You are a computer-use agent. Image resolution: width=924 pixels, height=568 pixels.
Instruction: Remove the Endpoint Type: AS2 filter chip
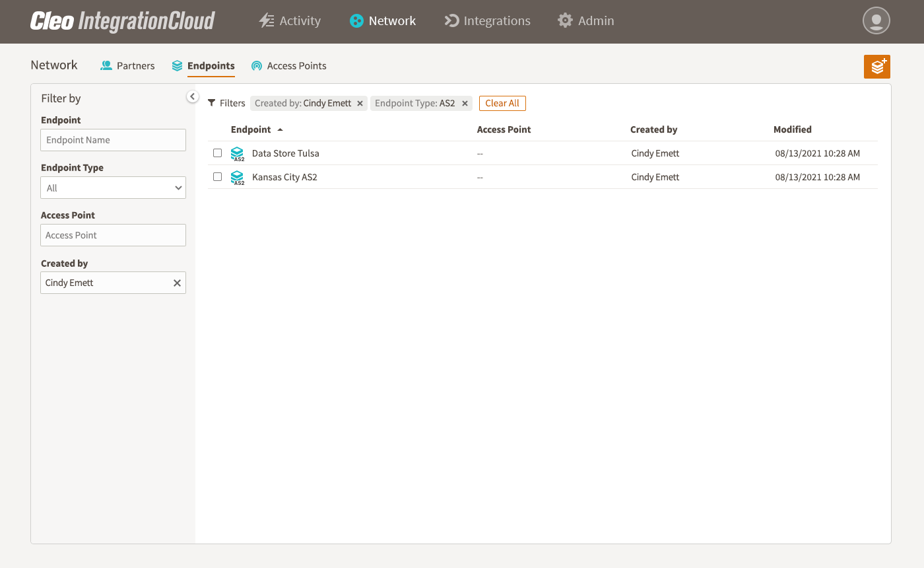(465, 104)
